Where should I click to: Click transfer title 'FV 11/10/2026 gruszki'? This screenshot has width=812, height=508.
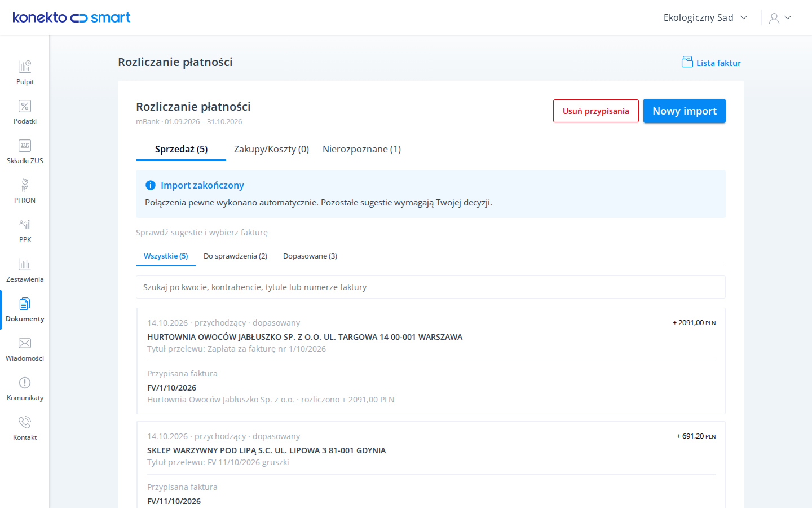point(218,462)
